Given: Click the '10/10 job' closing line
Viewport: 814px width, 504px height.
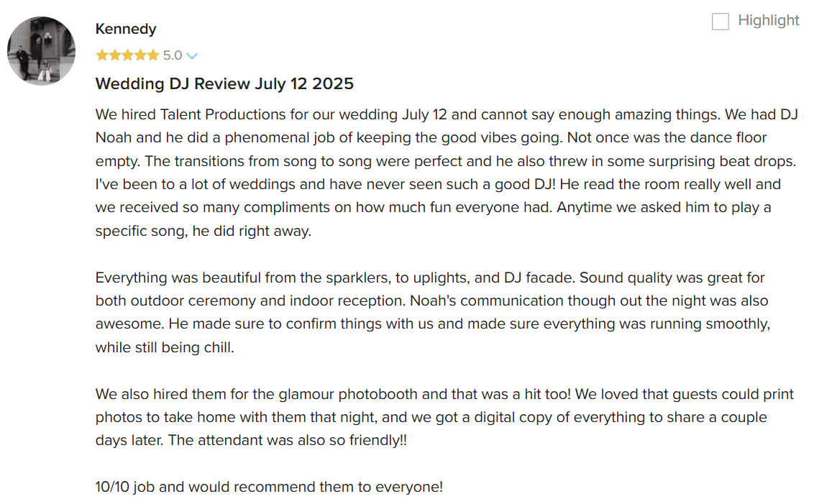Looking at the screenshot, I should [269, 487].
